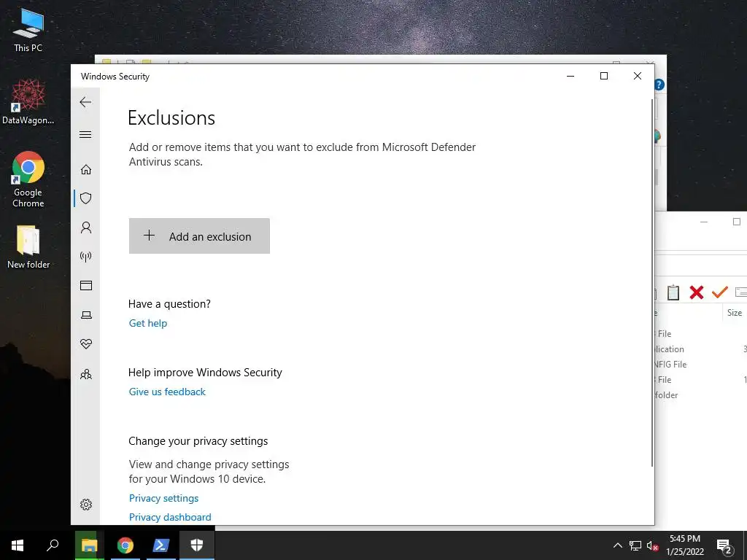Image resolution: width=747 pixels, height=560 pixels.
Task: Show hidden system tray icons
Action: [617, 545]
